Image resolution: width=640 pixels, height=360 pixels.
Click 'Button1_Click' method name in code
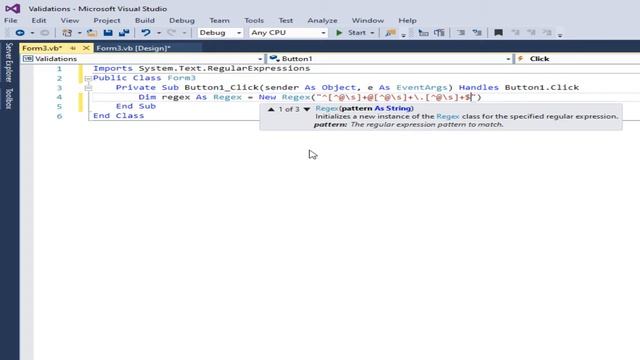[222, 87]
